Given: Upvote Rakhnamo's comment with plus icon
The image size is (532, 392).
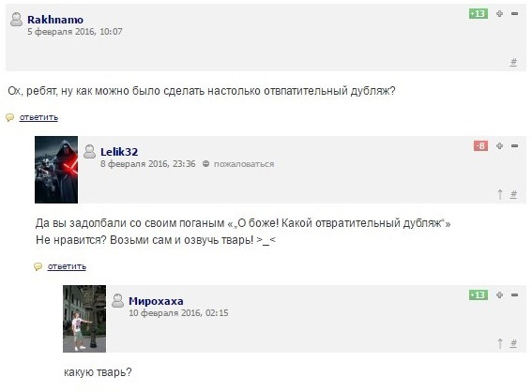Looking at the screenshot, I should coord(499,13).
